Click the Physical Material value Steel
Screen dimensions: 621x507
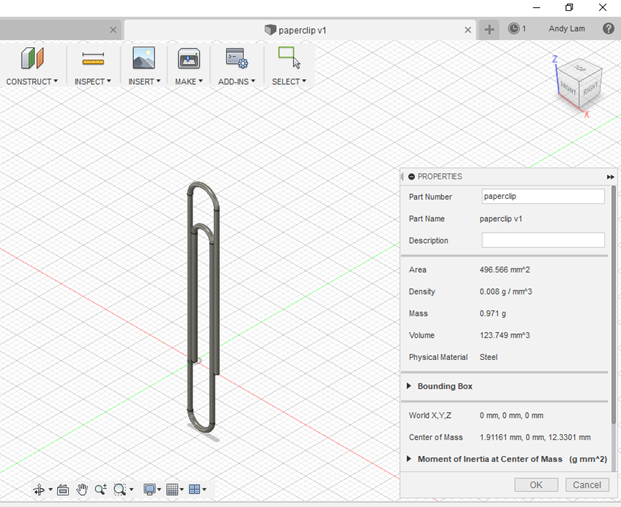click(488, 357)
